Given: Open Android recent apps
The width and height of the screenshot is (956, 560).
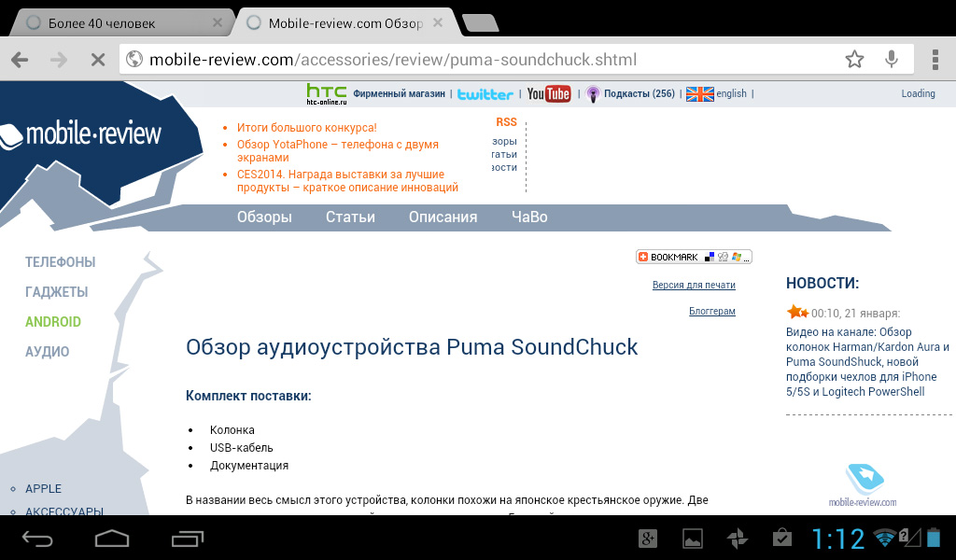Looking at the screenshot, I should pos(187,539).
